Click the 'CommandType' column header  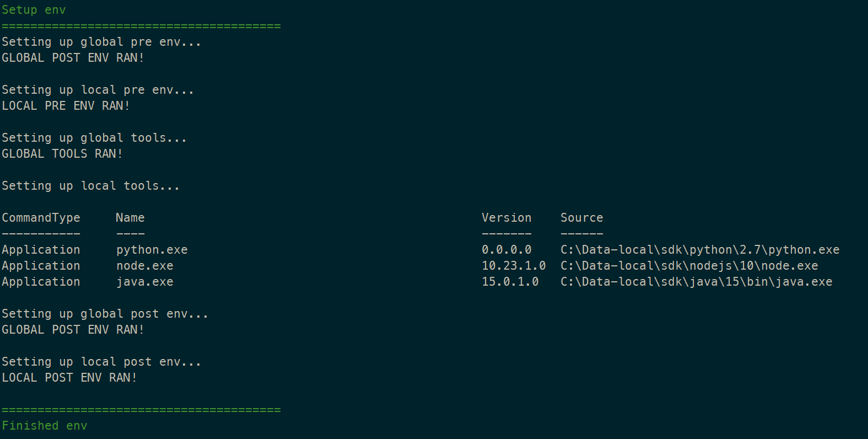pos(41,218)
